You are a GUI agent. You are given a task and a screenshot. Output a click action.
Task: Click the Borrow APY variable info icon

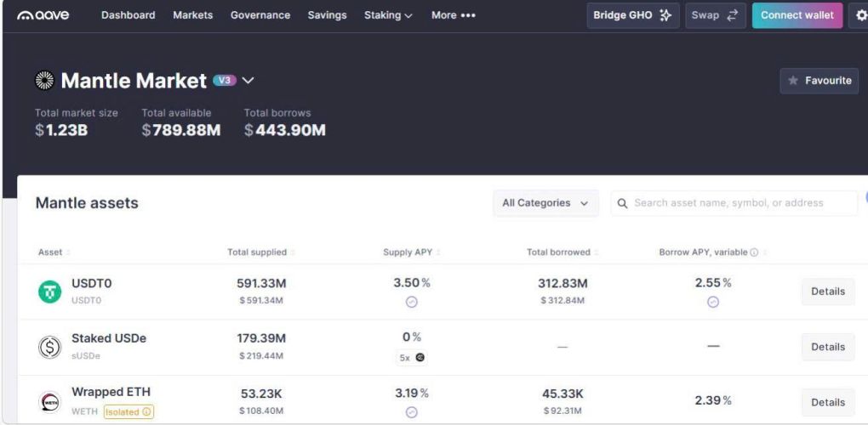pos(754,252)
